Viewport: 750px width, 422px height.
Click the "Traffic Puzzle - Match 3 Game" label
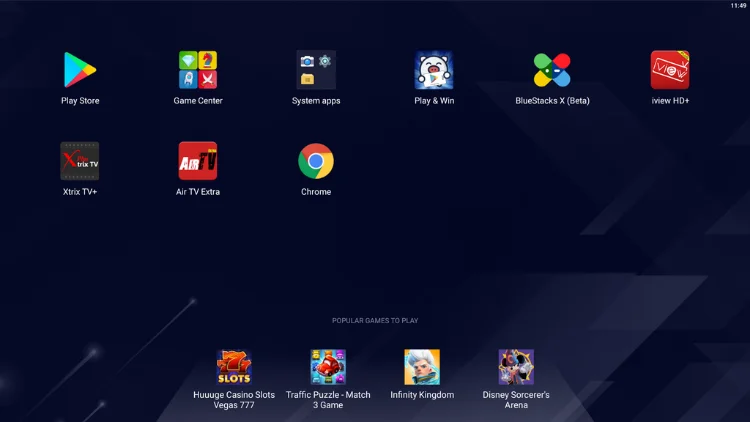click(328, 400)
